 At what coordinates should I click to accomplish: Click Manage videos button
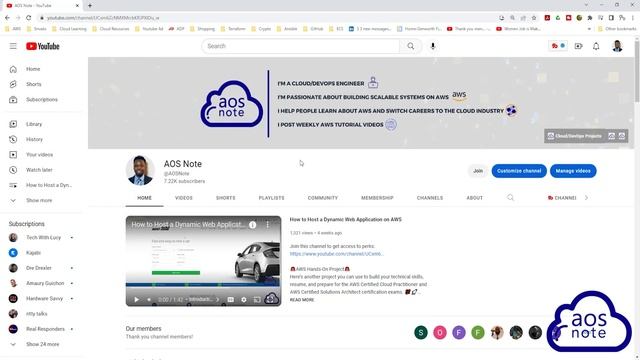tap(573, 171)
